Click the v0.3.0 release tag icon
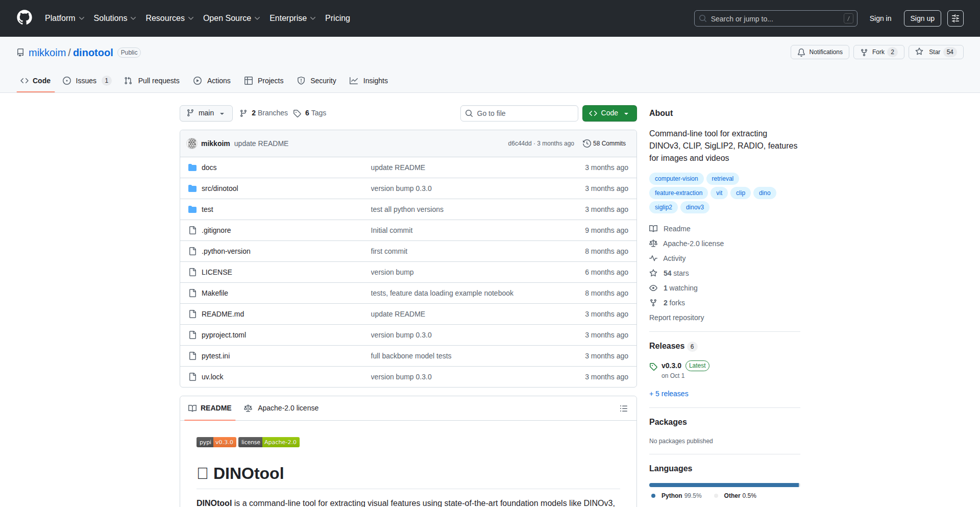 [653, 367]
